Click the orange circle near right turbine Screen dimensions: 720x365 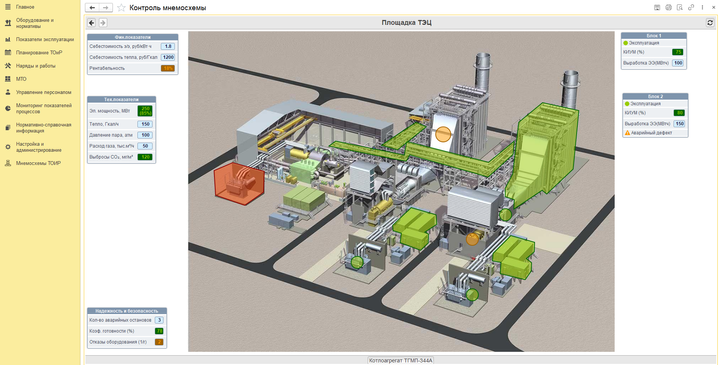click(472, 239)
